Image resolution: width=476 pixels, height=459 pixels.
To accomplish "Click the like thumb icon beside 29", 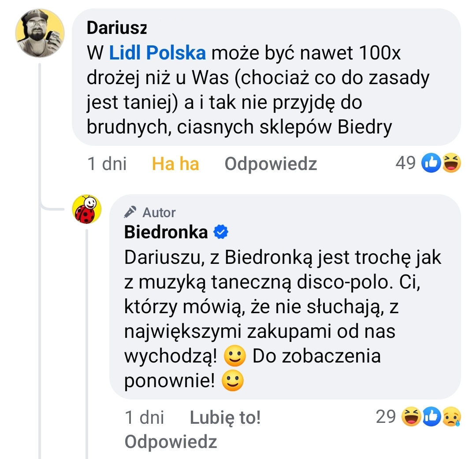I will pyautogui.click(x=431, y=417).
